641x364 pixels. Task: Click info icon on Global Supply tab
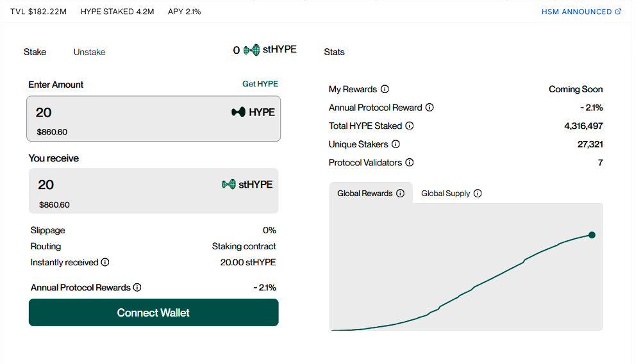tap(478, 194)
